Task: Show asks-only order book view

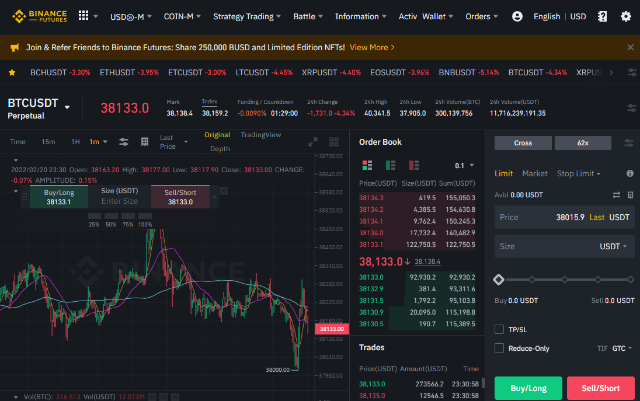Action: click(x=413, y=165)
